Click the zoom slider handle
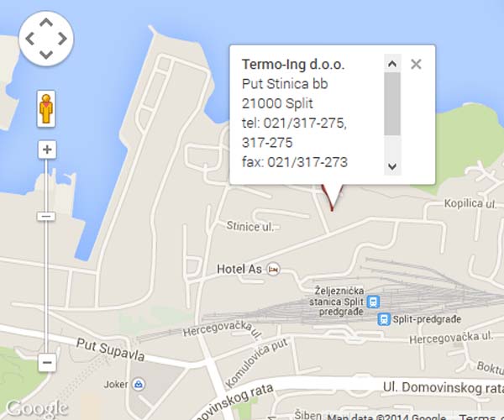This screenshot has width=504, height=420. [x=46, y=216]
